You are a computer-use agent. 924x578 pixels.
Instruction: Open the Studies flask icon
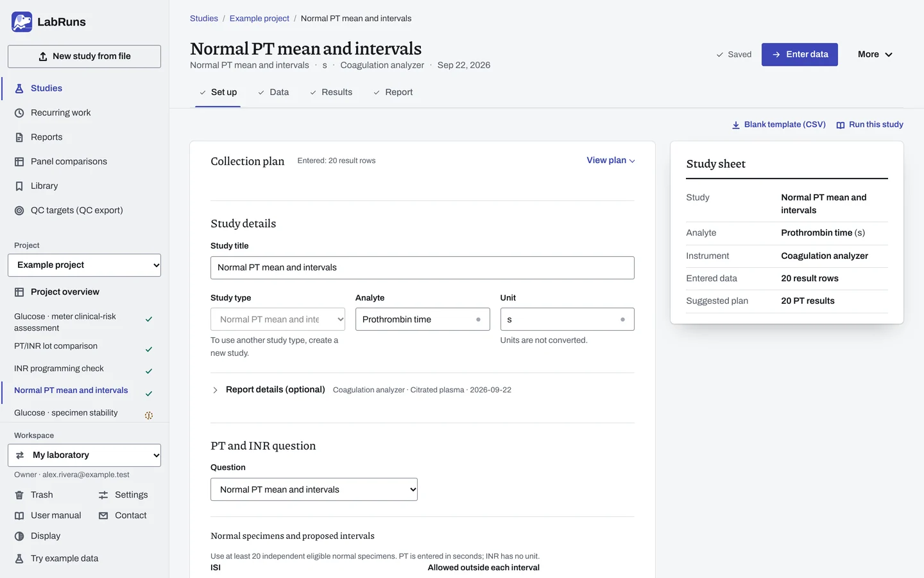click(19, 89)
